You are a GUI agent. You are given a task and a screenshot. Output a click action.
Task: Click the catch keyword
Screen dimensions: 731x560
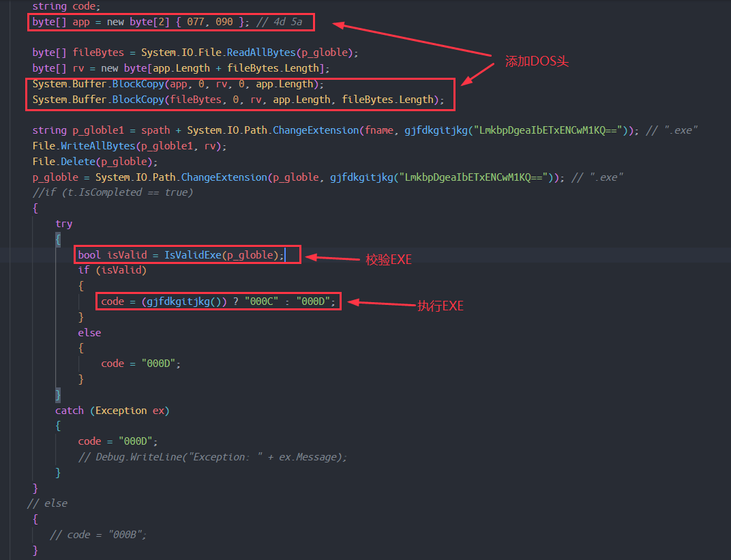click(x=70, y=411)
